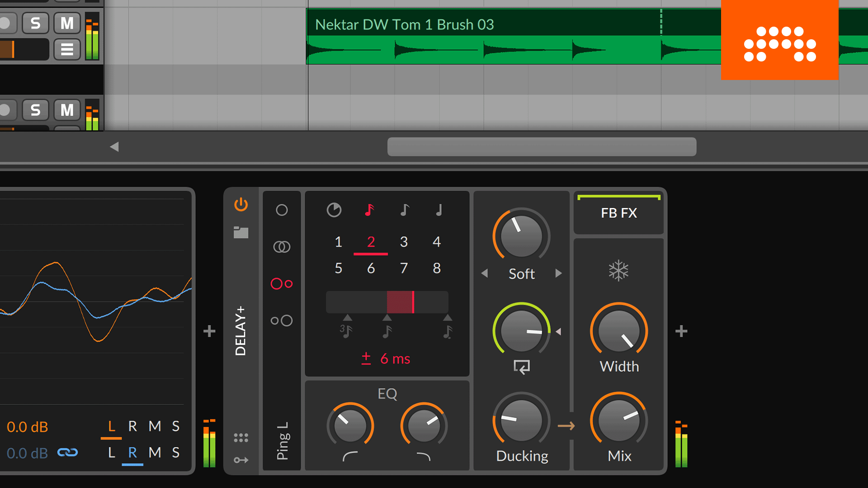Select beat division 2 in delay grid
Screen dimensions: 868x488
[370, 241]
